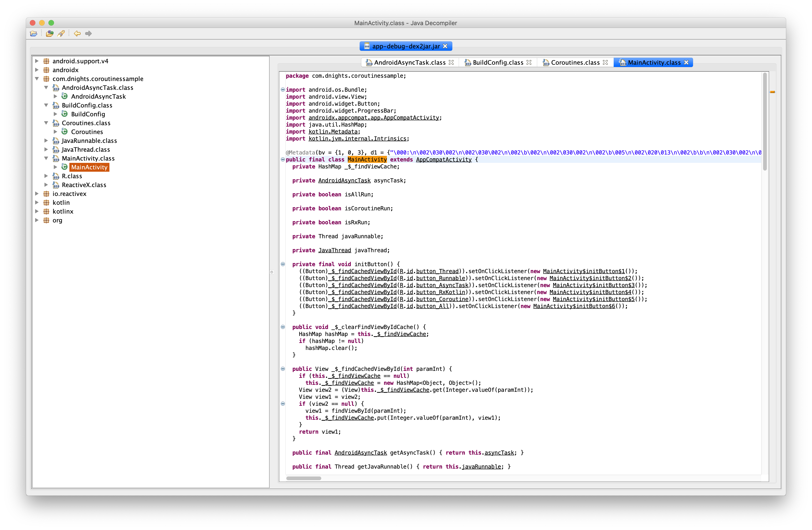Viewport: 812px width, 530px height.
Task: Switch to the AndroidAsyncTask.class tab
Action: tap(409, 62)
